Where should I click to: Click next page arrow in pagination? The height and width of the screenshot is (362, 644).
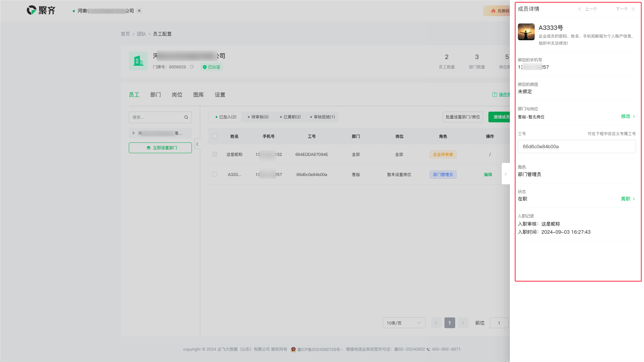click(463, 323)
